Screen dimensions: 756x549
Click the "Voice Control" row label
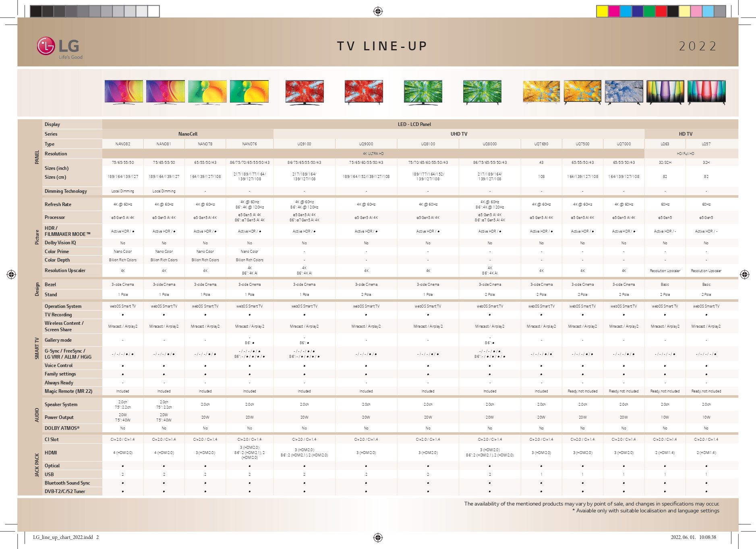point(58,365)
